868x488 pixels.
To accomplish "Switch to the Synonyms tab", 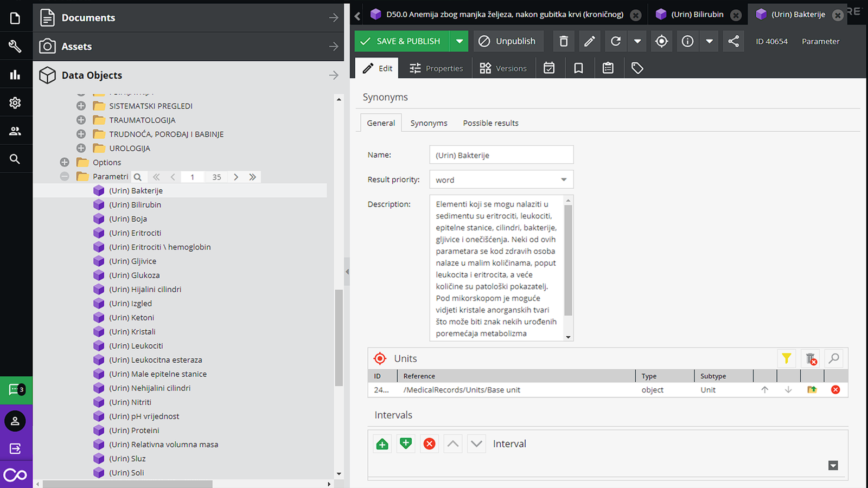I will point(429,123).
